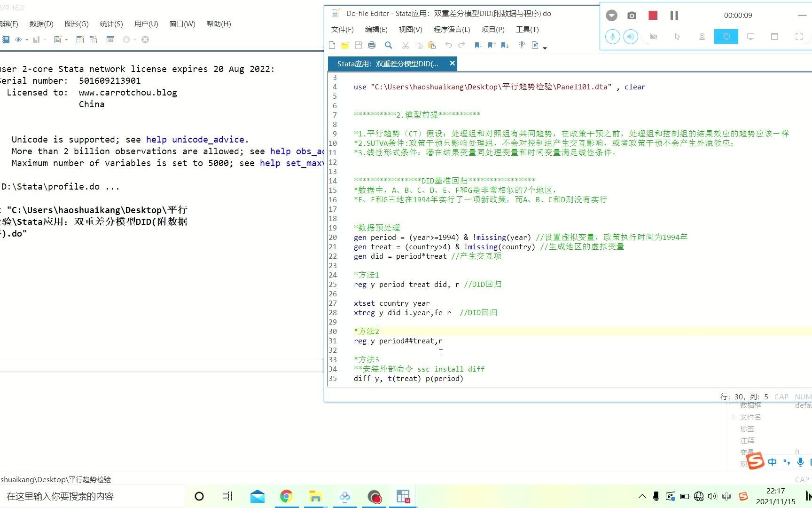Open 帮助(H) menu in Stata

[x=219, y=24]
